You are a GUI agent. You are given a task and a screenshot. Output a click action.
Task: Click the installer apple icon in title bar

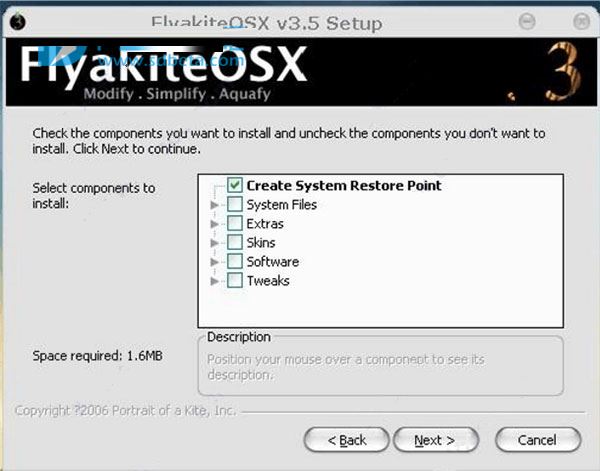click(18, 21)
